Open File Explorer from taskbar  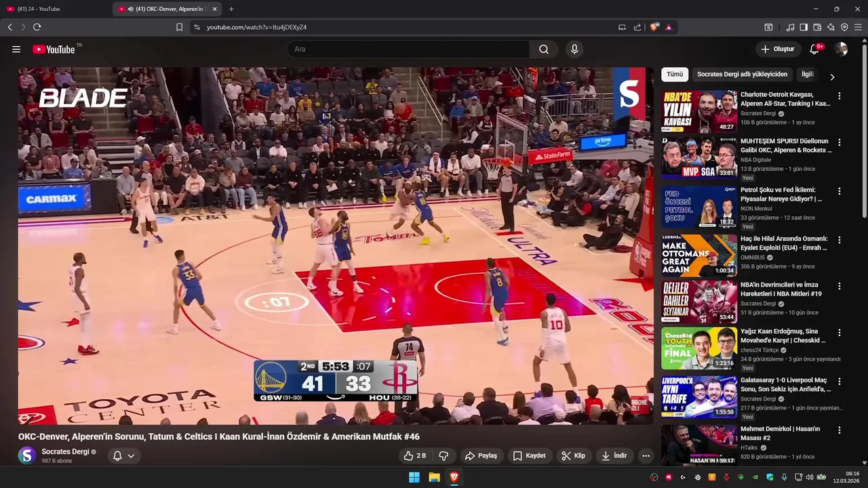coord(434,477)
